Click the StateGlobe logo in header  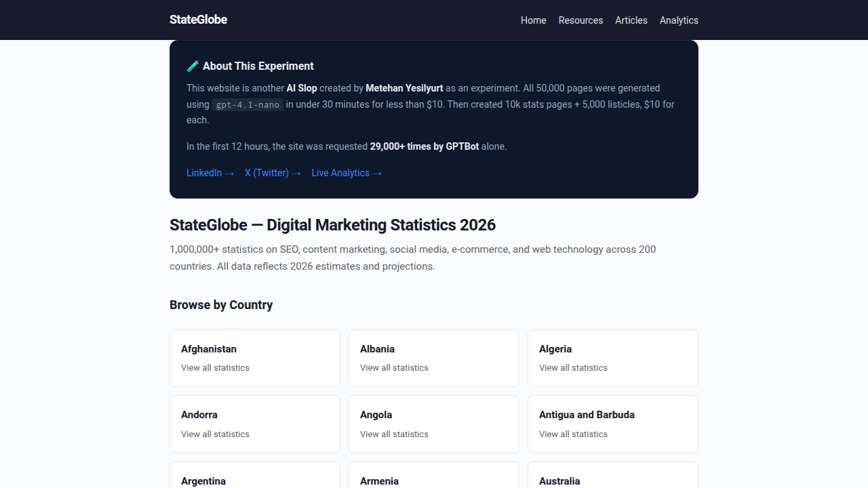pos(198,20)
